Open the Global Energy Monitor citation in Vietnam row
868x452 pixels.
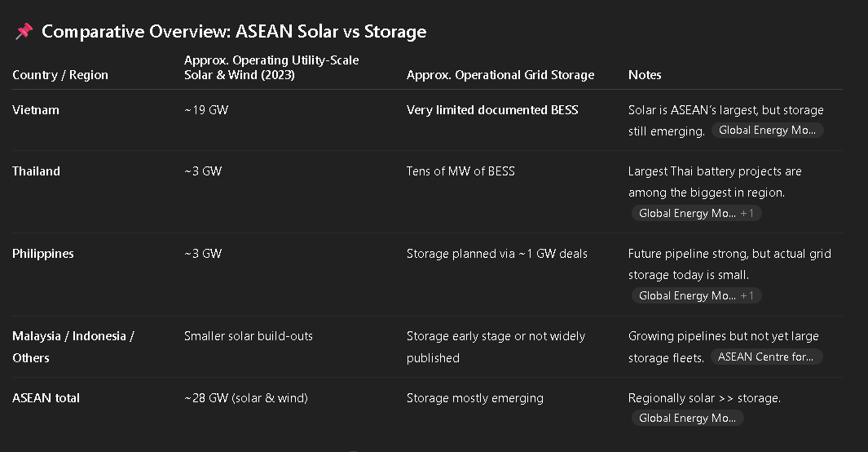pyautogui.click(x=766, y=131)
